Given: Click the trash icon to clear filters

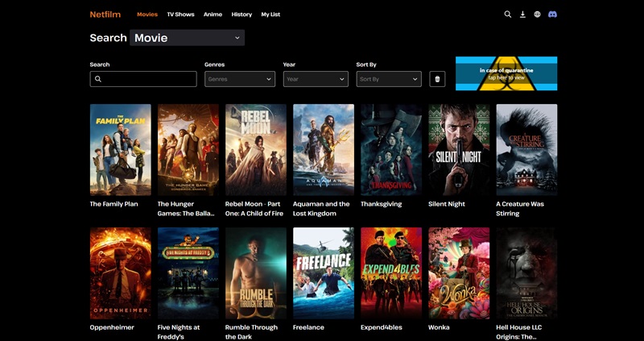Looking at the screenshot, I should point(437,79).
